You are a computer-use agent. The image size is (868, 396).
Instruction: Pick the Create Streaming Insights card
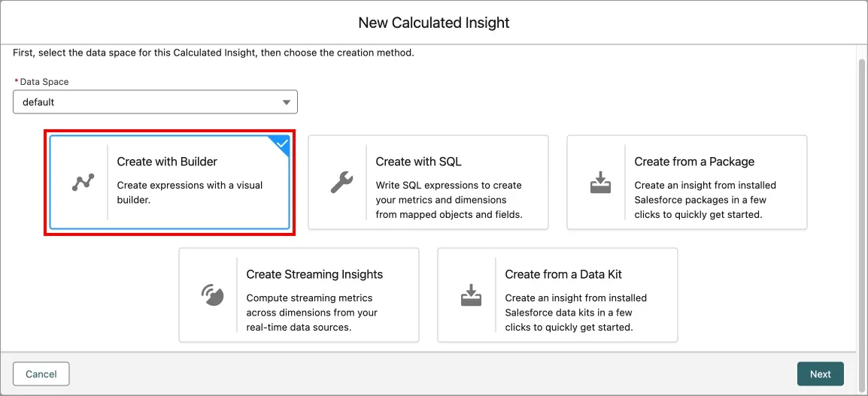point(299,295)
